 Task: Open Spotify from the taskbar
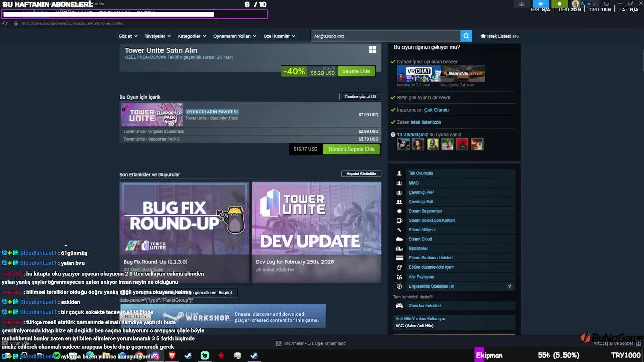(x=57, y=356)
